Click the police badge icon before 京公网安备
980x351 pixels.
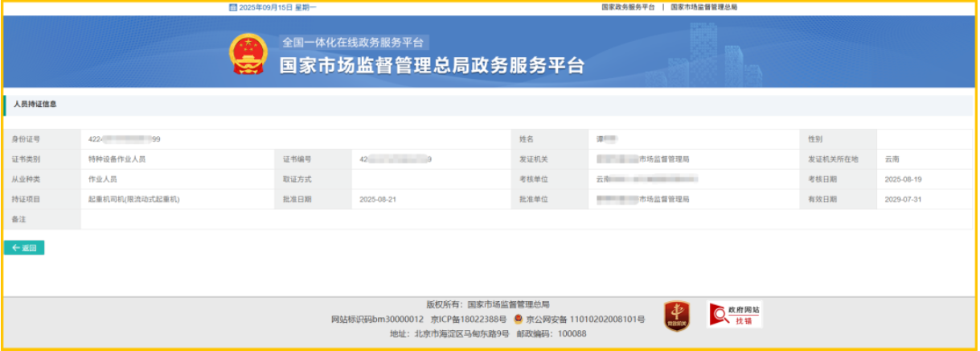pyautogui.click(x=518, y=320)
